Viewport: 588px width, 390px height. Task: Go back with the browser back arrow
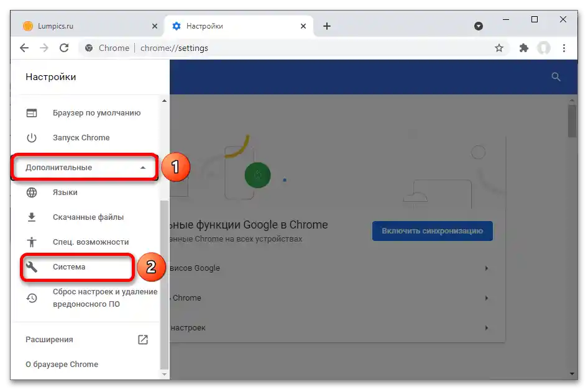click(24, 48)
